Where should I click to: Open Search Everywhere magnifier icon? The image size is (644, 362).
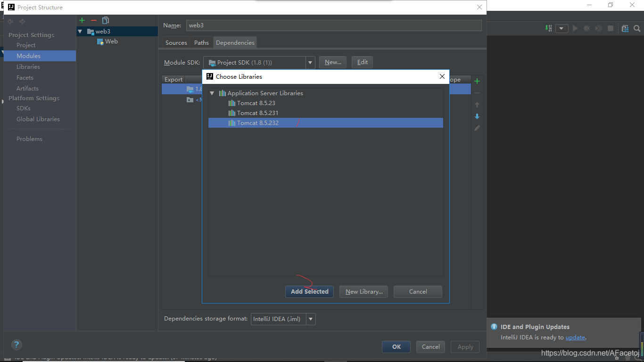point(637,28)
